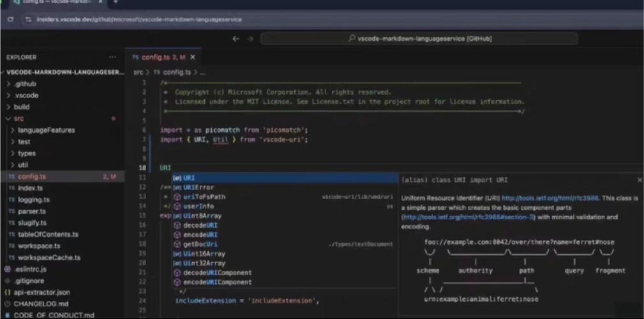This screenshot has height=319, width=644.
Task: Select URIError suggestion
Action: (285, 188)
